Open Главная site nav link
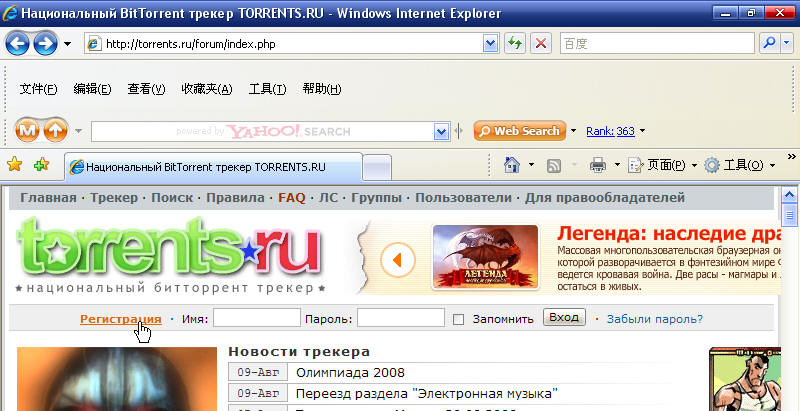The height and width of the screenshot is (411, 800). coord(48,198)
